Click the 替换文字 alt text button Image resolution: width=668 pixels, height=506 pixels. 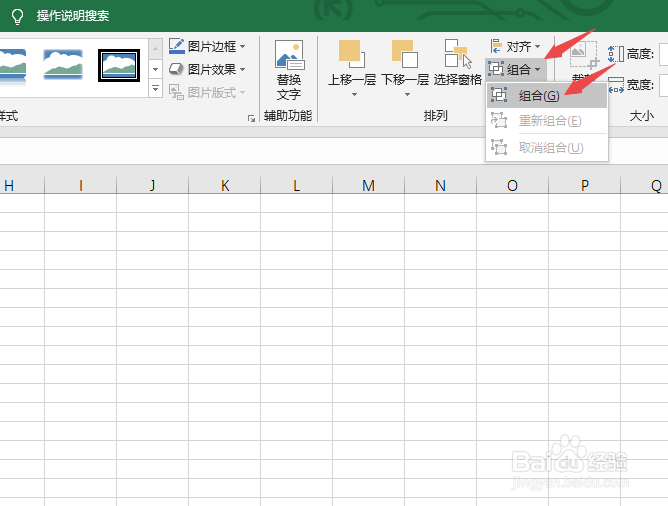coord(289,70)
